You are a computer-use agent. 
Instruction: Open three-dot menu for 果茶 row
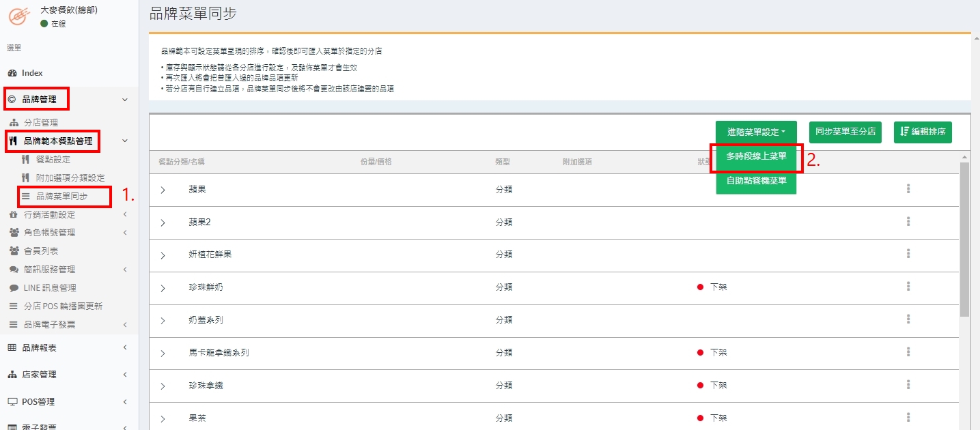click(908, 418)
